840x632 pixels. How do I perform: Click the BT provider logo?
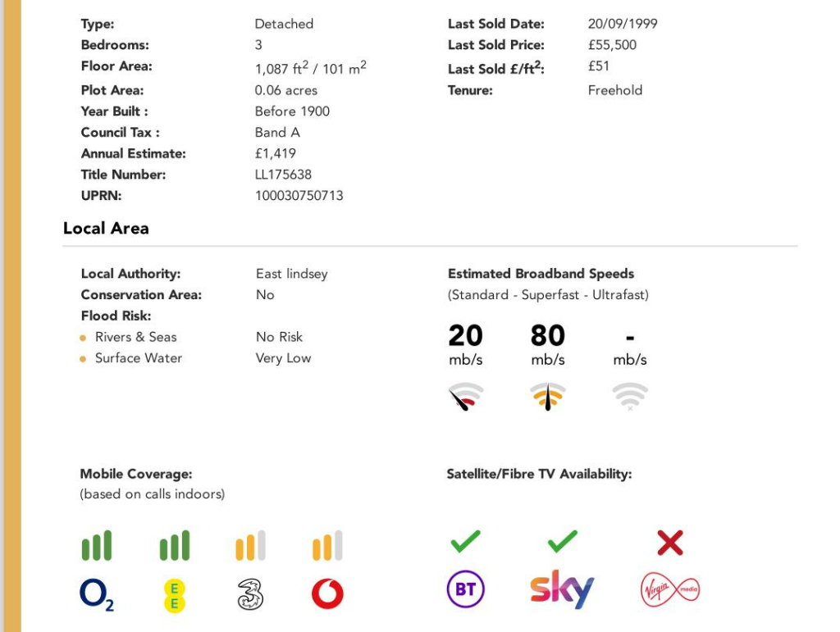click(x=465, y=590)
